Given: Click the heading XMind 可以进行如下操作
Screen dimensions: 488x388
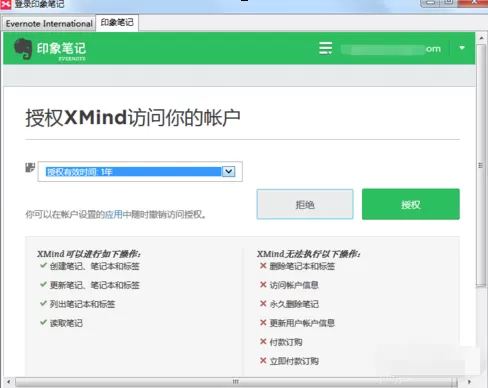Looking at the screenshot, I should 89,254.
